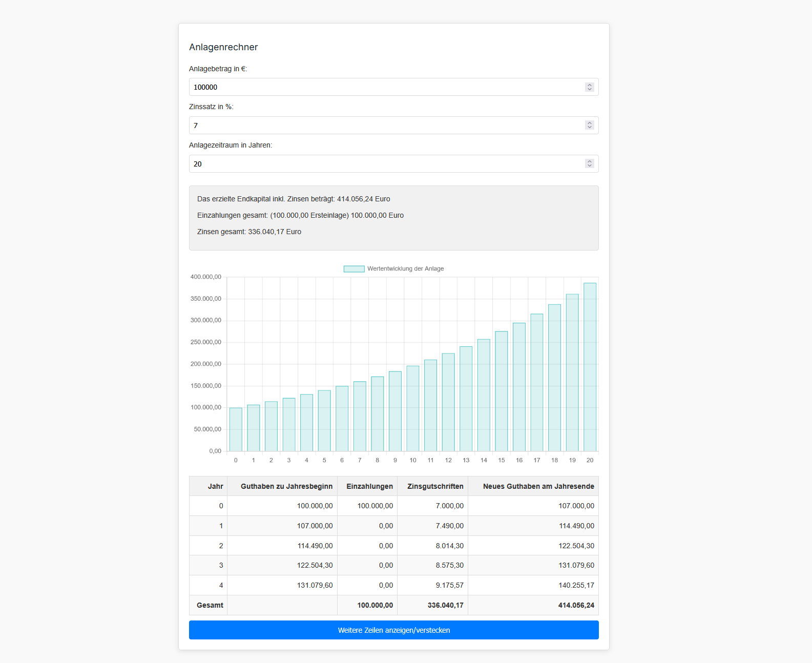Select the Gesamt row label in table
Viewport: 812px width, 663px height.
(210, 605)
